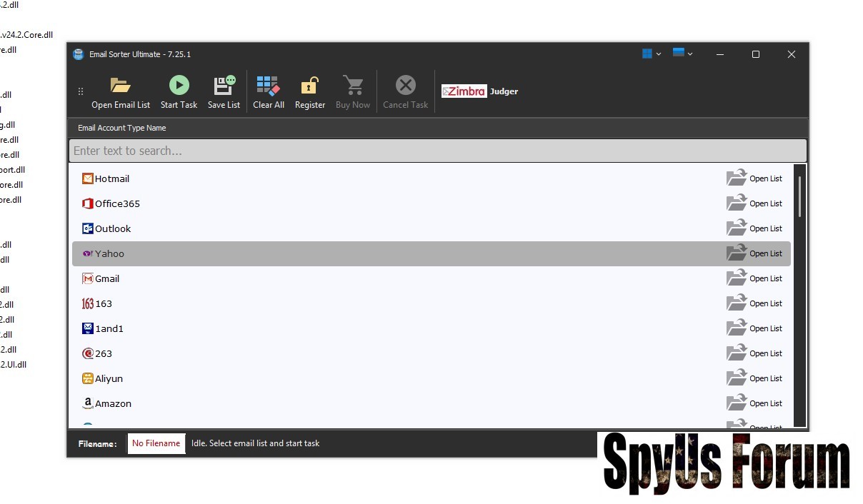Viewport: 863px width, 504px height.
Task: Click the toolbar drag handle grip
Action: (81, 91)
